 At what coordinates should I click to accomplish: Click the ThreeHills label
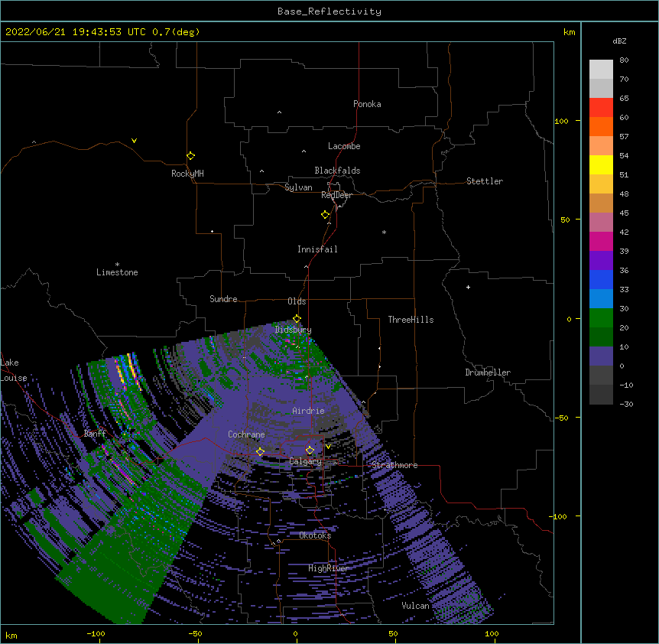click(x=411, y=320)
